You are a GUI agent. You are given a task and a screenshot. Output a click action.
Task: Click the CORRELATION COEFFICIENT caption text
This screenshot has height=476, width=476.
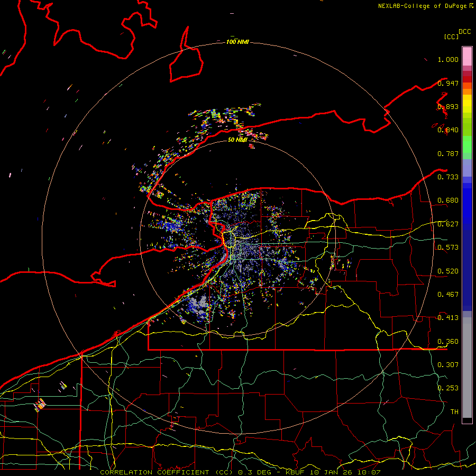(154, 472)
